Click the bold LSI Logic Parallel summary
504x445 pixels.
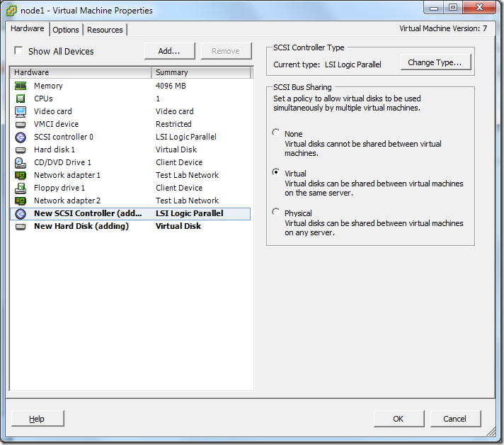[x=189, y=213]
